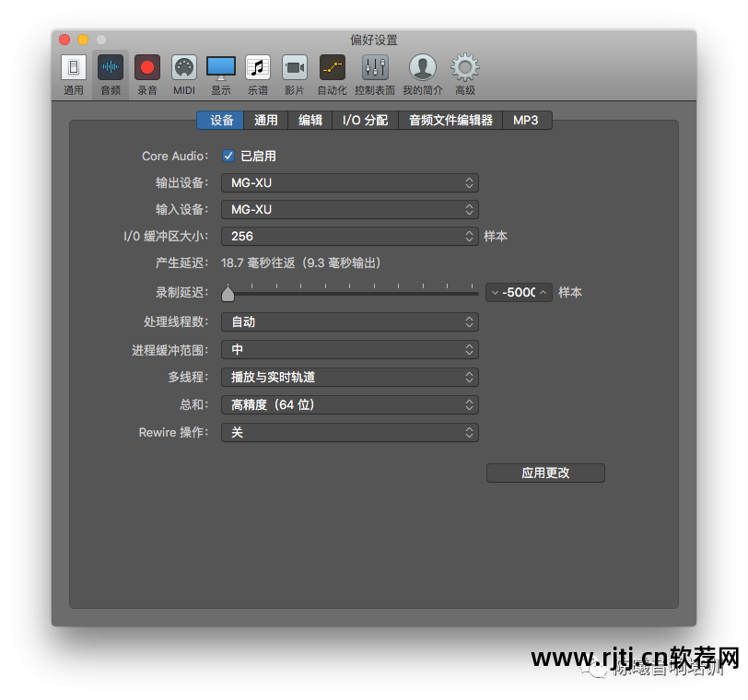Uncheck the Core Audio 已启用 checkbox
This screenshot has width=748, height=700.
[228, 156]
